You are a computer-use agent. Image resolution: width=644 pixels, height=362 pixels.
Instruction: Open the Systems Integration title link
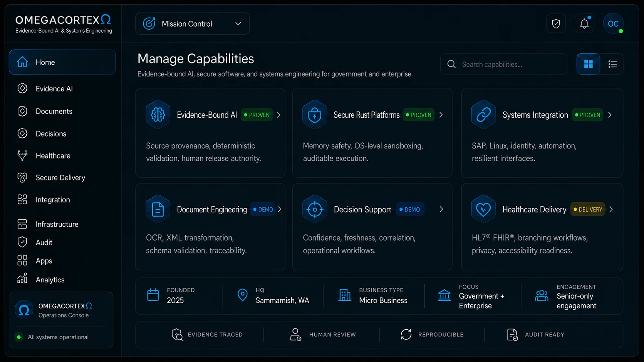[x=535, y=115]
